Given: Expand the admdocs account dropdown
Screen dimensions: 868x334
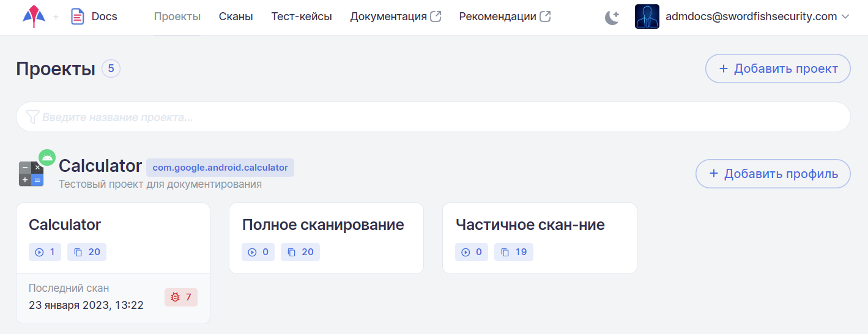Looking at the screenshot, I should pos(845,17).
